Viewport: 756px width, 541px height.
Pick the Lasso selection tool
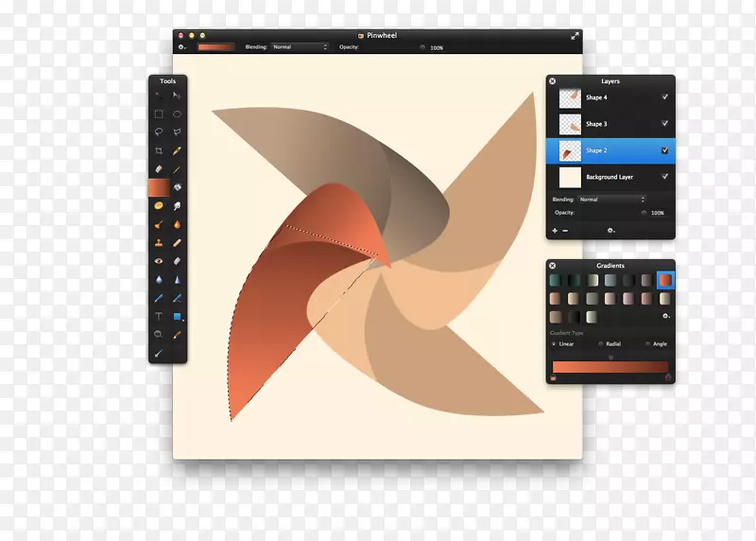pos(159,132)
